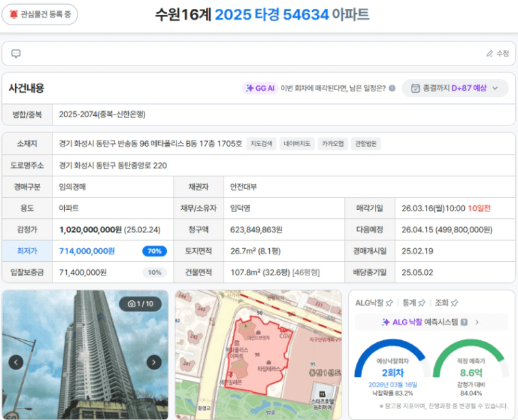
Task: Expand ALG 낙찰 예측시스템 chevron
Action: pyautogui.click(x=477, y=322)
